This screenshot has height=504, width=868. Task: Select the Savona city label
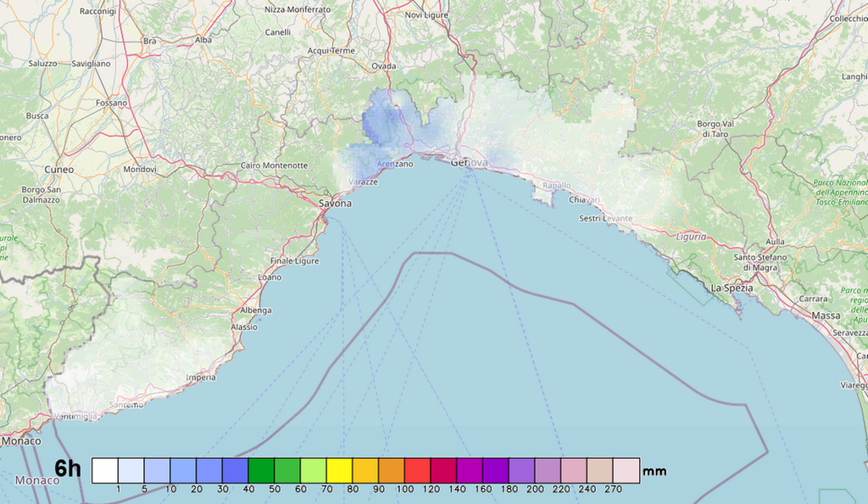(335, 204)
